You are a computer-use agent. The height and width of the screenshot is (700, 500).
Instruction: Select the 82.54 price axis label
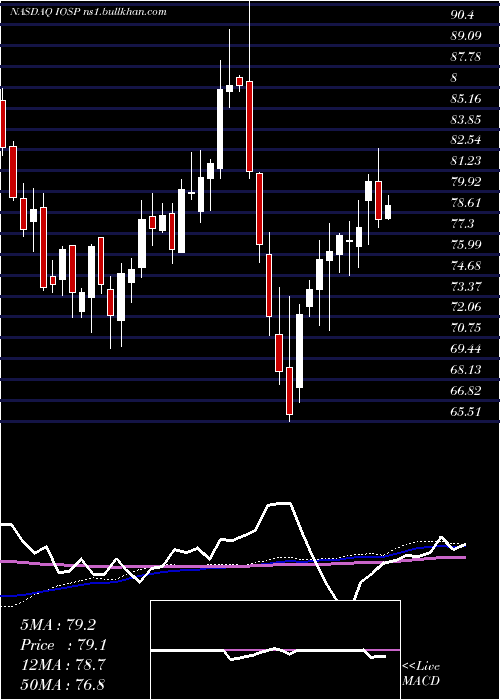[466, 140]
